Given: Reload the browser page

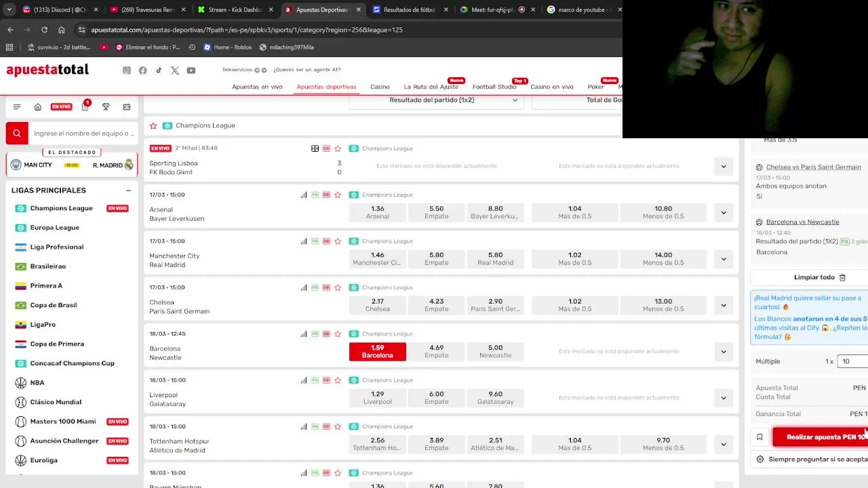Looking at the screenshot, I should pos(45,30).
